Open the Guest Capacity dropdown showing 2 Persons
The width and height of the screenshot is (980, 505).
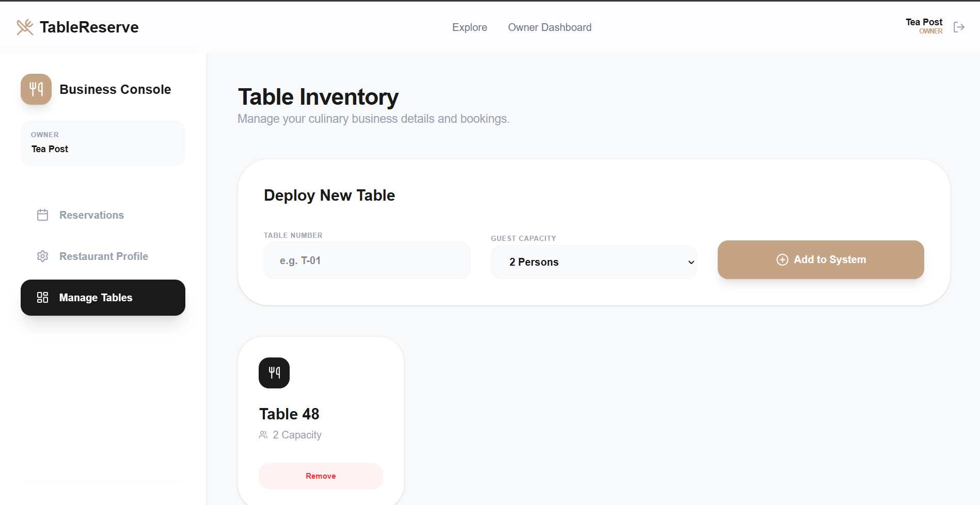(593, 262)
